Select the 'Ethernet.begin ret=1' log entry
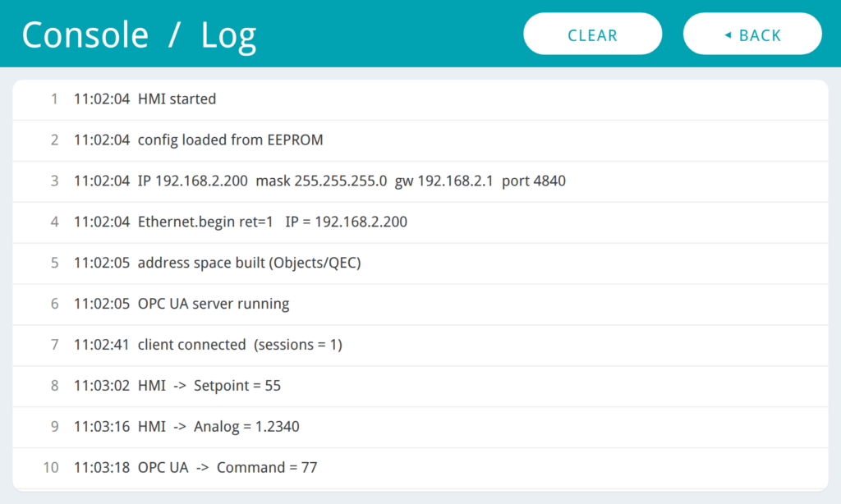The height and width of the screenshot is (504, 841). 420,222
